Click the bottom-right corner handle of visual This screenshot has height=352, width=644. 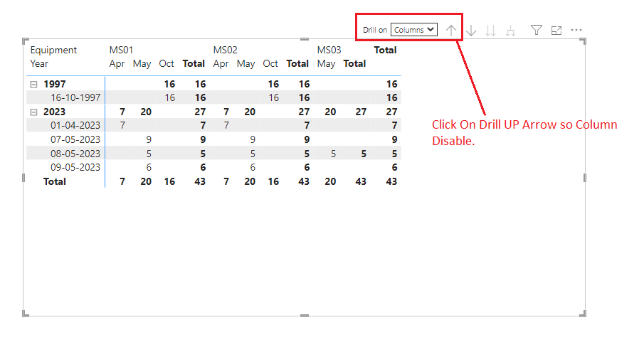584,314
